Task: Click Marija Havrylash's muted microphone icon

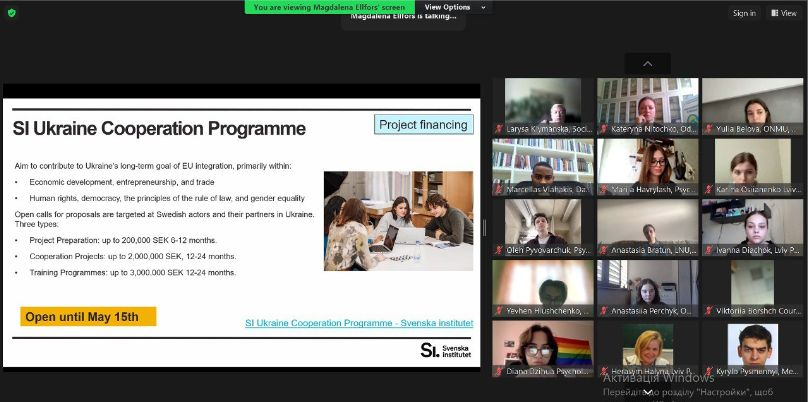Action: click(x=603, y=190)
